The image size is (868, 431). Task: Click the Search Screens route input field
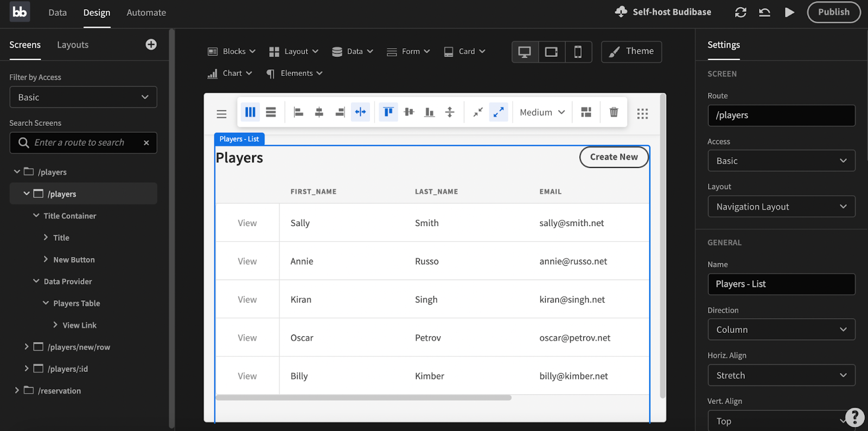(x=79, y=143)
